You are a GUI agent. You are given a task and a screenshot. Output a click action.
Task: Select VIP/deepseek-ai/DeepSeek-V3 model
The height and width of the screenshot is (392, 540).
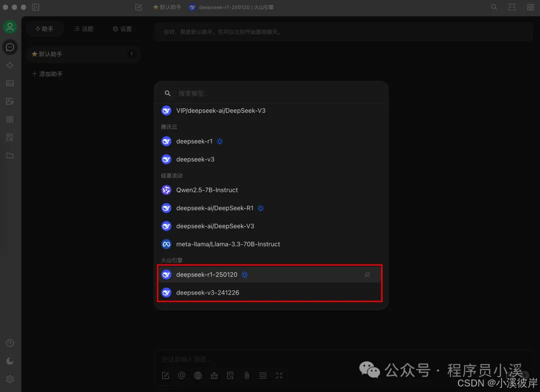tap(271, 111)
